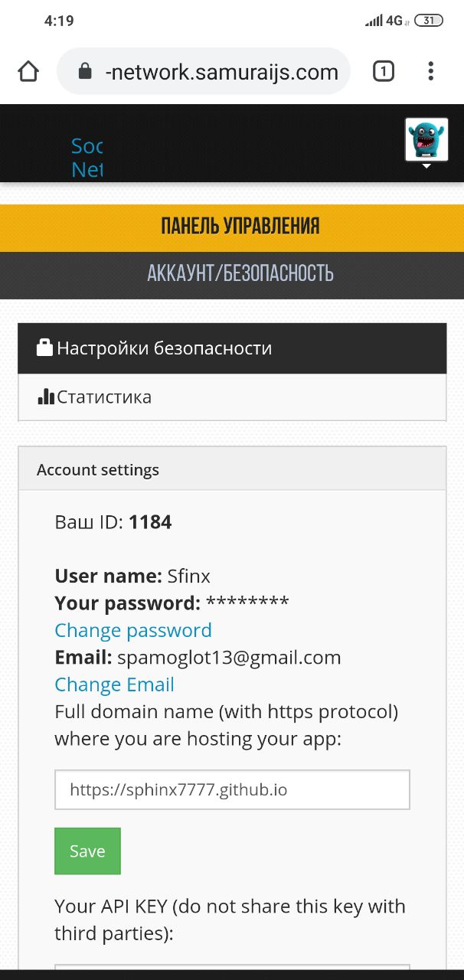Screen dimensions: 464x980
Task: Click the blue monster avatar picture
Action: 426,139
